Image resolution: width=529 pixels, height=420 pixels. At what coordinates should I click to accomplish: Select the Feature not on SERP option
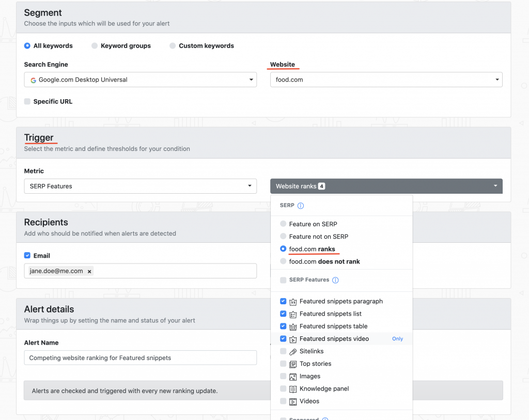click(x=283, y=236)
